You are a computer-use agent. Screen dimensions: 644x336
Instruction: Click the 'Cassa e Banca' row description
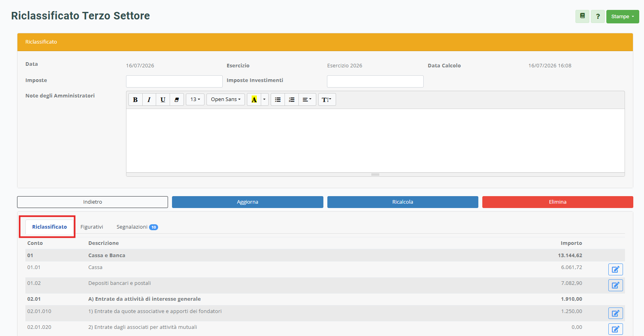[x=107, y=256]
